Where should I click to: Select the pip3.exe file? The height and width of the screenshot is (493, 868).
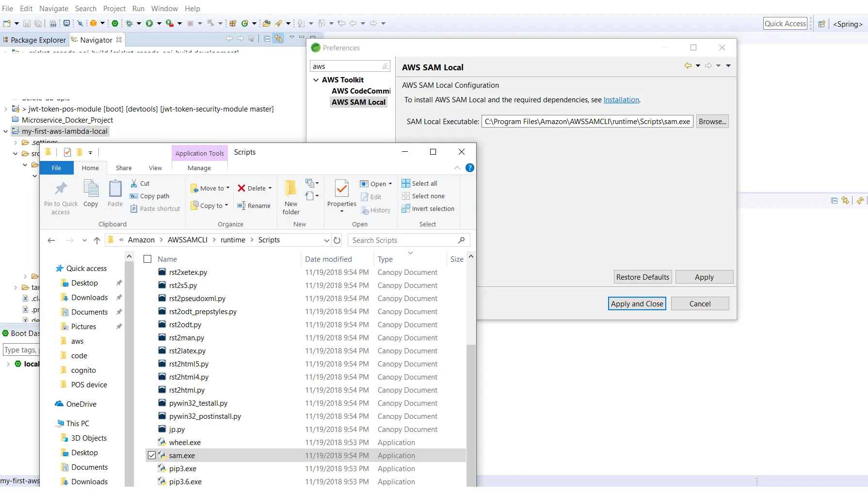[183, 468]
